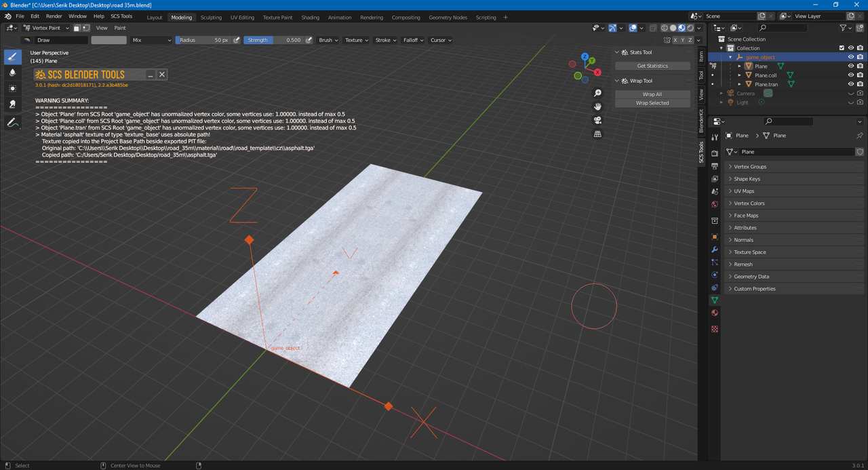Select the Blur vertex paint tool
Viewport: 868px width, 470px height.
point(13,73)
